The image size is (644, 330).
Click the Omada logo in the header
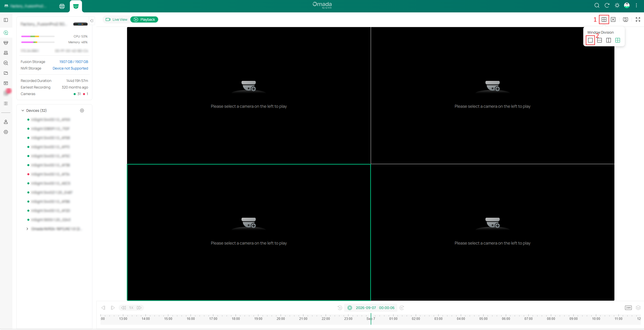pyautogui.click(x=322, y=5)
